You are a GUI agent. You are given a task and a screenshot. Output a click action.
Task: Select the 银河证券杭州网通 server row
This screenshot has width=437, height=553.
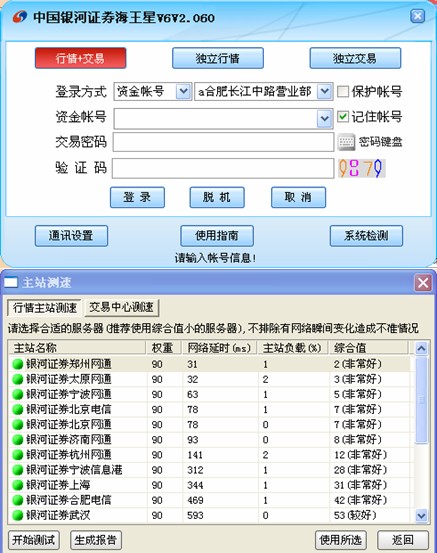210,455
